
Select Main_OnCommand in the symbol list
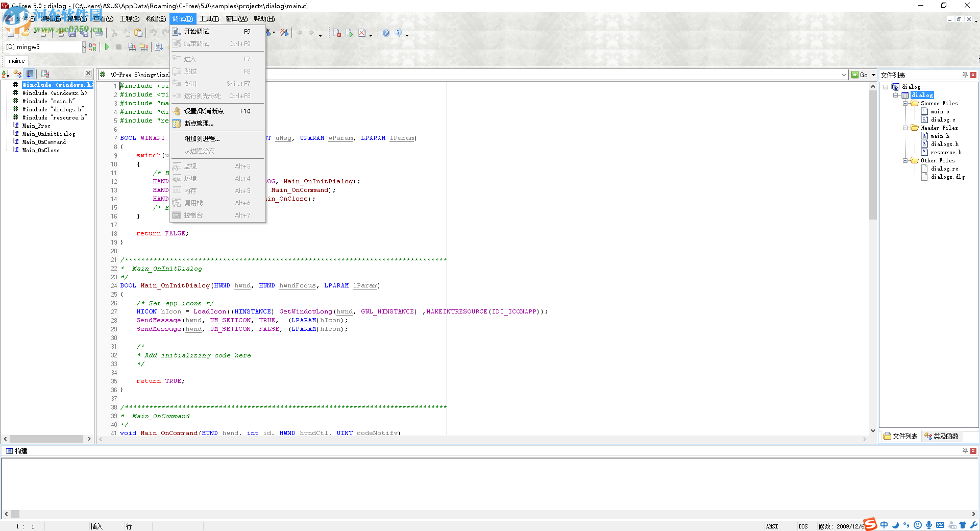click(44, 142)
